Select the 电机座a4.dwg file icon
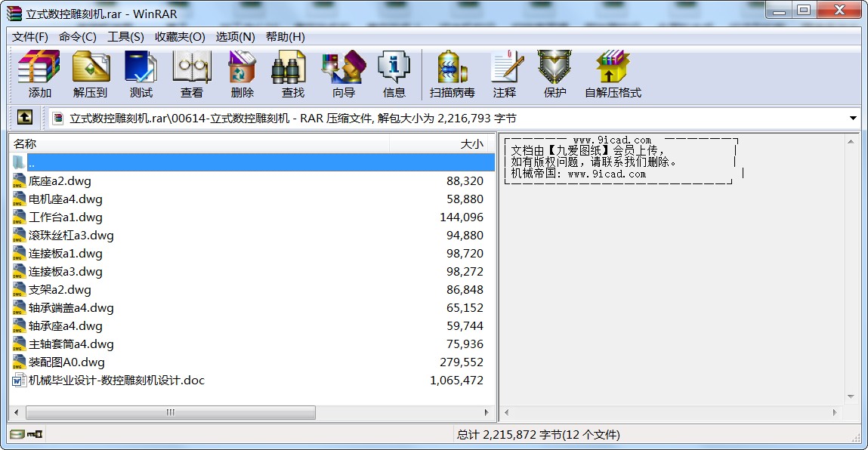 pos(19,199)
